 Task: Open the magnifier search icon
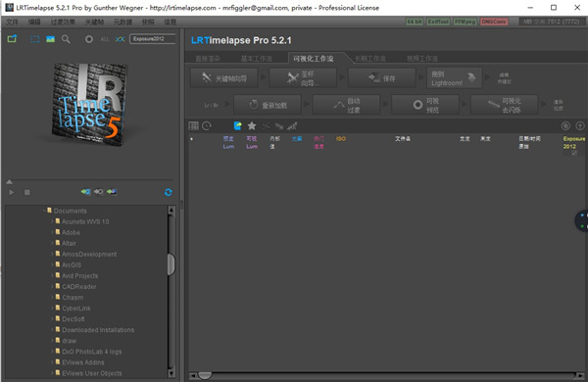pos(66,39)
